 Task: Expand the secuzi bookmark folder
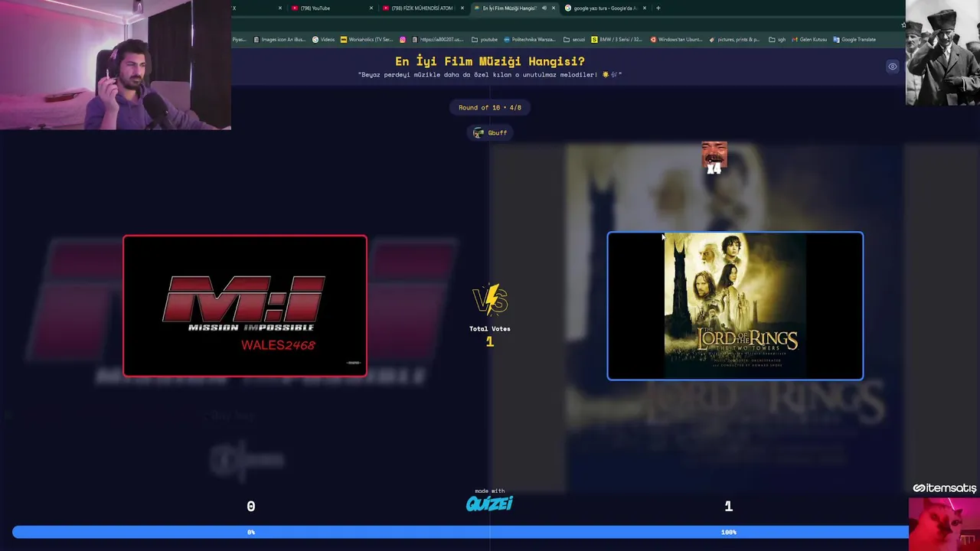(x=574, y=40)
